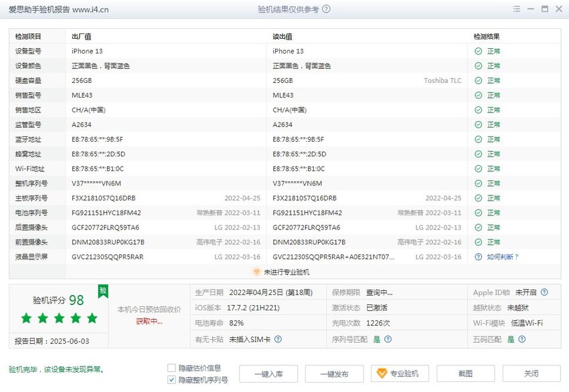569x392 pixels.
Task: Click the iOS版本 value 17.7.2 (21H221)
Action: click(x=253, y=308)
